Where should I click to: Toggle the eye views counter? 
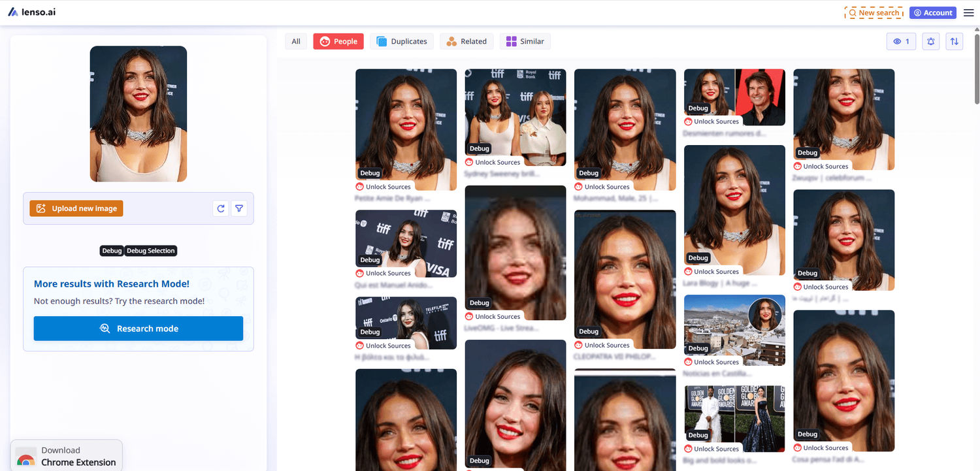click(x=901, y=41)
